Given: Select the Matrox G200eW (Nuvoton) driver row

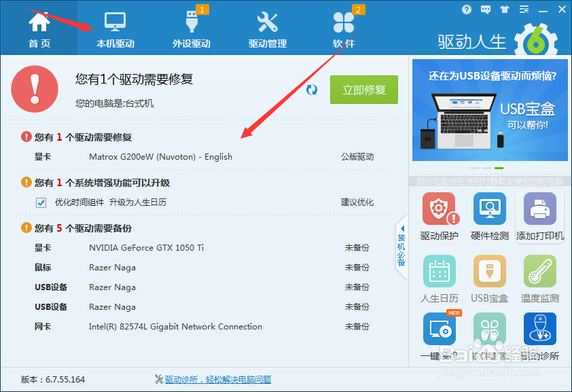Looking at the screenshot, I should pyautogui.click(x=204, y=157).
